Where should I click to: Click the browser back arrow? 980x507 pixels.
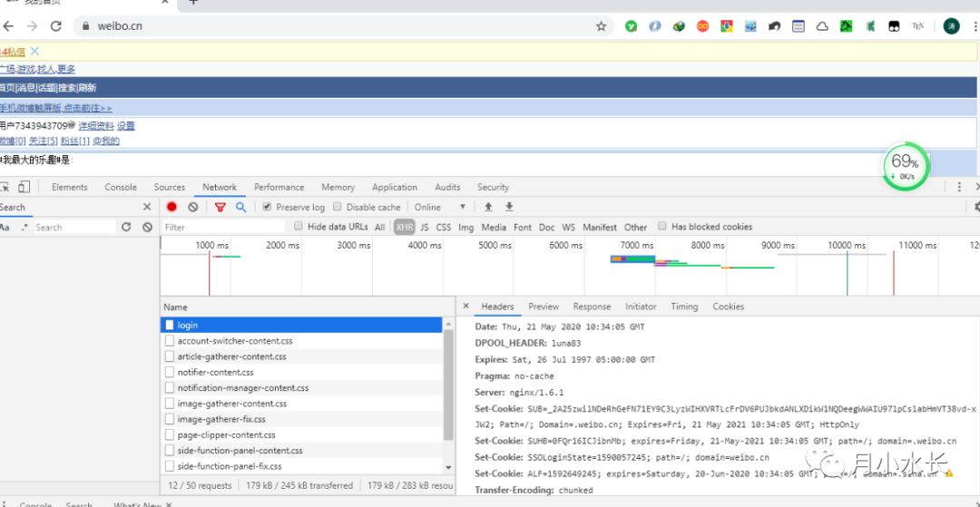pyautogui.click(x=8, y=26)
